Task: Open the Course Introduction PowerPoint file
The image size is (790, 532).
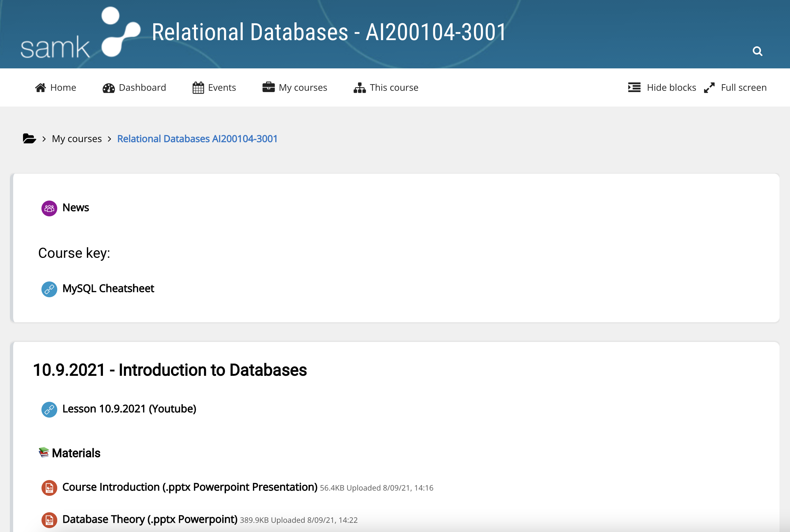Action: 189,487
